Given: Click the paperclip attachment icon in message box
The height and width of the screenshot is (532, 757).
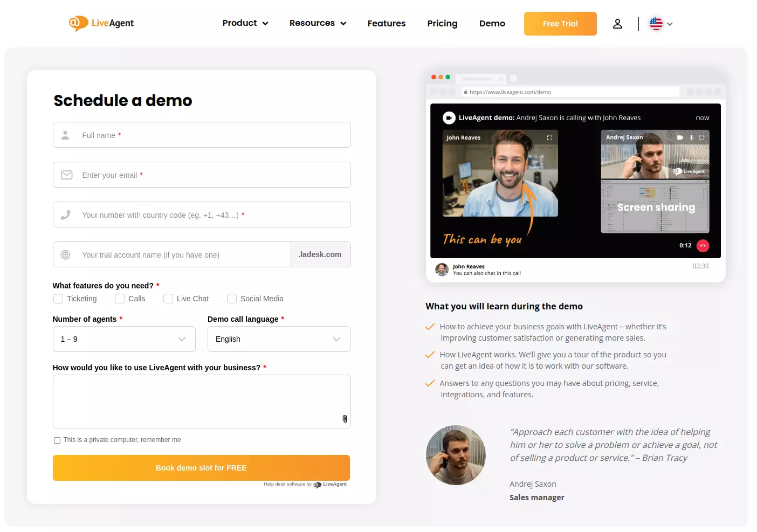Looking at the screenshot, I should (345, 419).
